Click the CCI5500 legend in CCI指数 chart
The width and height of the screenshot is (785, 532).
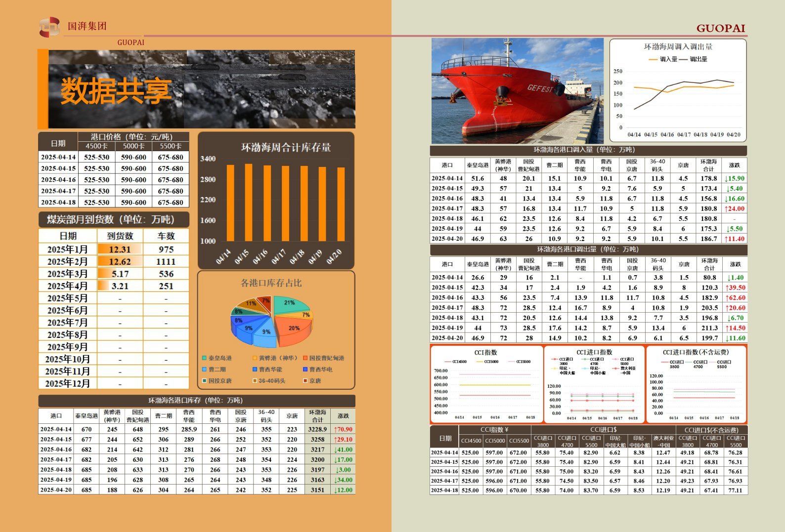pos(519,362)
